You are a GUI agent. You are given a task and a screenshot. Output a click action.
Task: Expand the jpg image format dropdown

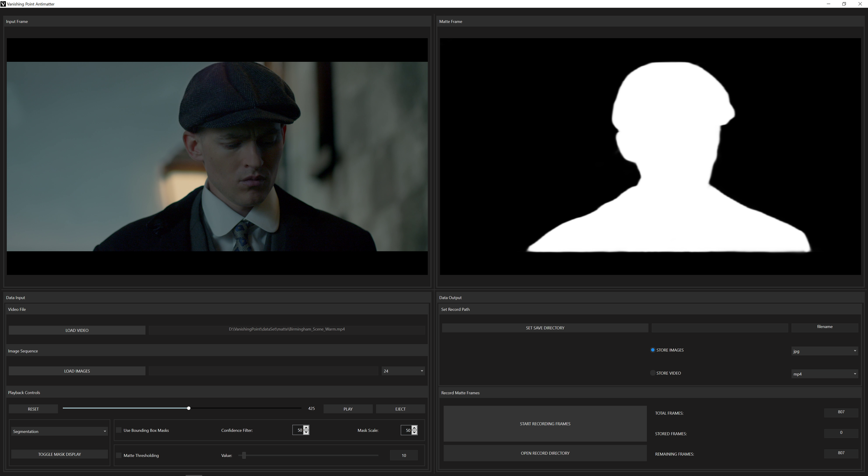(x=824, y=351)
